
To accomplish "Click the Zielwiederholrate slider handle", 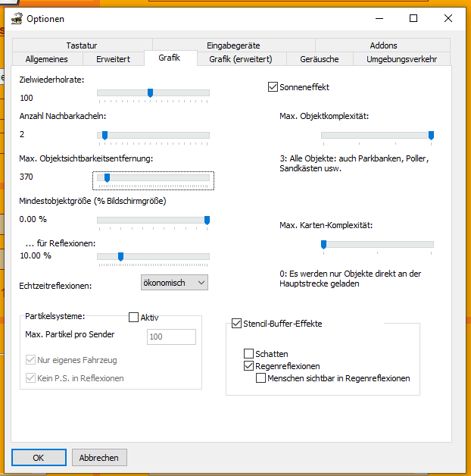I will [150, 92].
